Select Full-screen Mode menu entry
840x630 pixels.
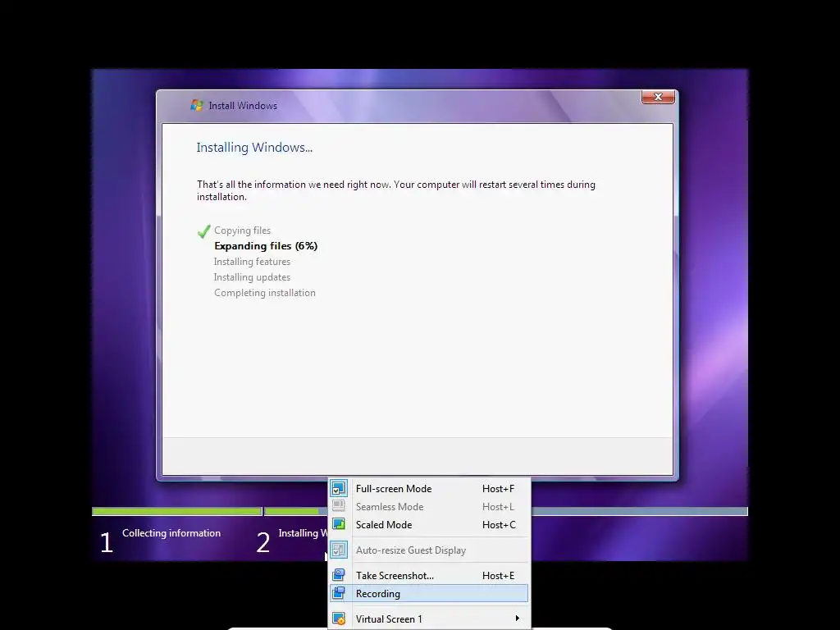pyautogui.click(x=429, y=489)
